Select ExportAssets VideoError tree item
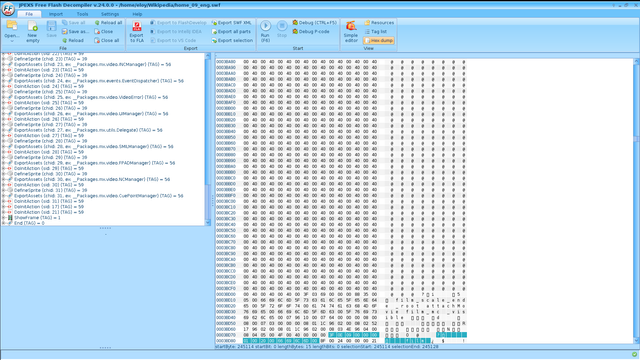The height and width of the screenshot is (360, 640). pyautogui.click(x=91, y=97)
